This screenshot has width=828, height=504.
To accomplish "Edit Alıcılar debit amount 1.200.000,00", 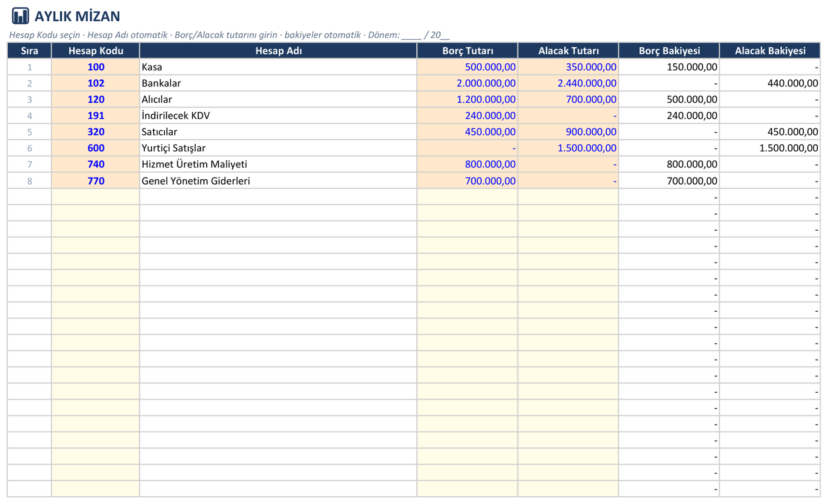I will tap(468, 99).
